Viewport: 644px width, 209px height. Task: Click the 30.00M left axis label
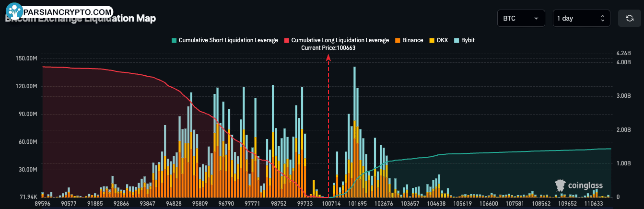pyautogui.click(x=28, y=170)
